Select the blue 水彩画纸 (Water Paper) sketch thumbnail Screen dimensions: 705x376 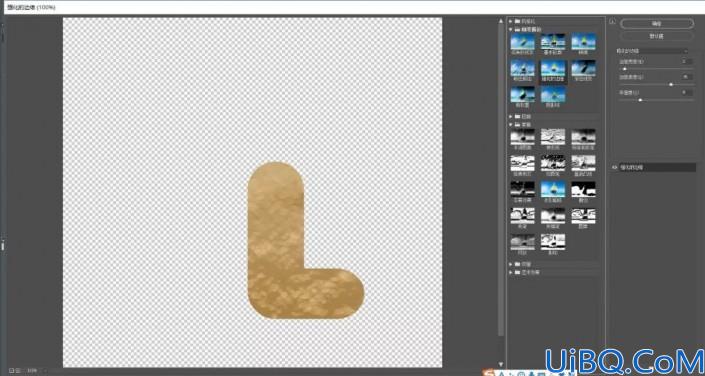coord(553,189)
